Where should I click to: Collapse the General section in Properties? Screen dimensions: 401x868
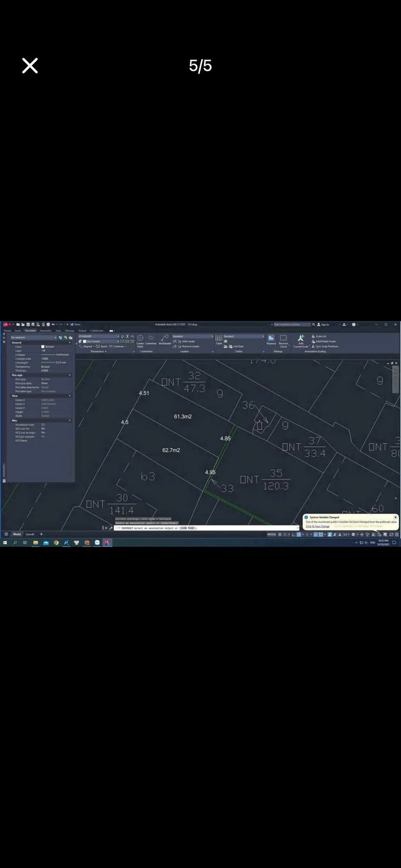point(70,342)
